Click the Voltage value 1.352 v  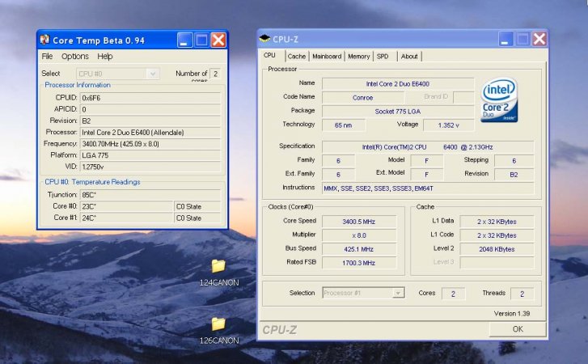tap(449, 125)
